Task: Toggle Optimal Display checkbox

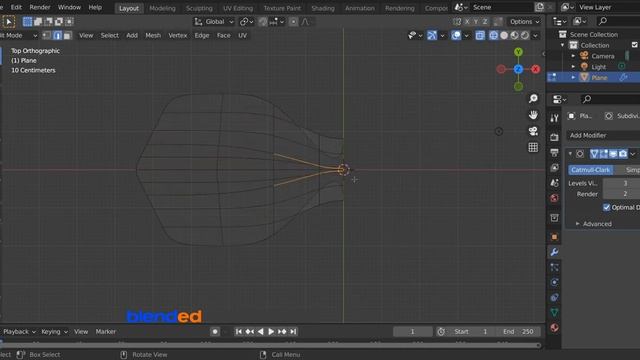Action: click(x=607, y=207)
